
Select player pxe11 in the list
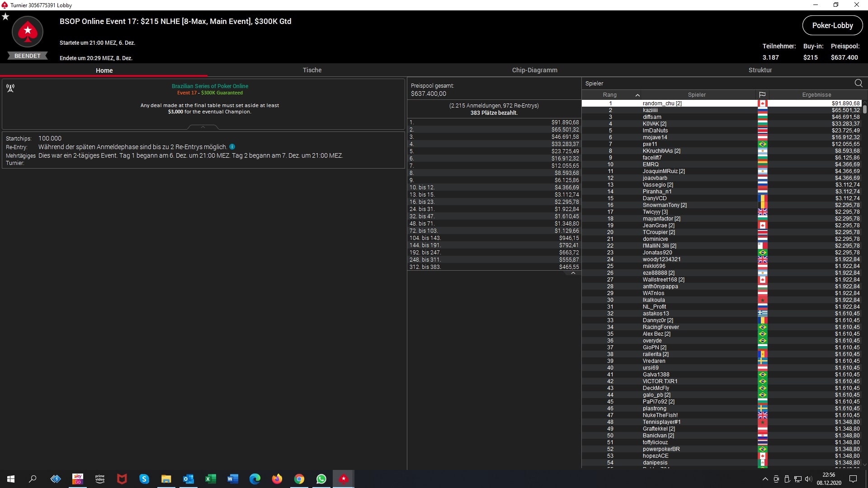coord(722,144)
